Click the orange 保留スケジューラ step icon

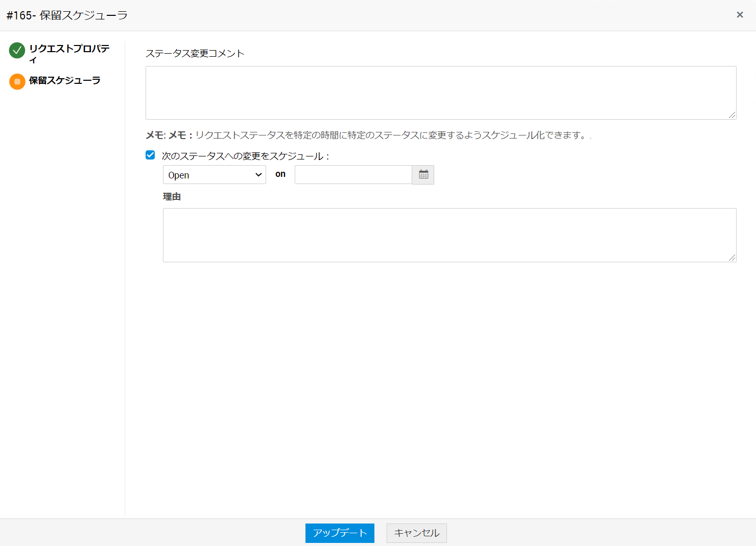[17, 82]
